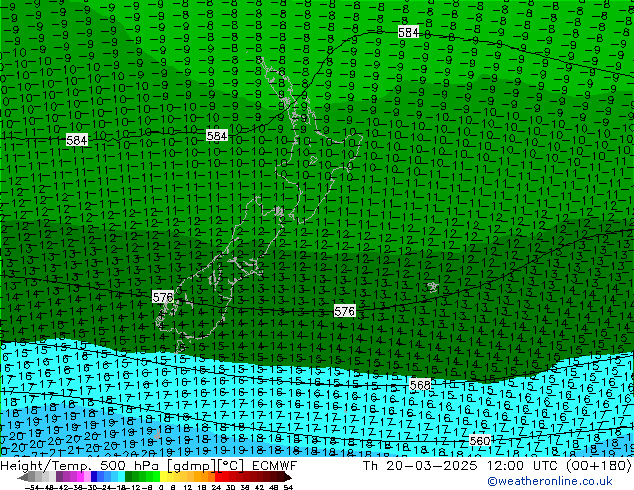Select the gray section of the color scale

click(x=30, y=478)
